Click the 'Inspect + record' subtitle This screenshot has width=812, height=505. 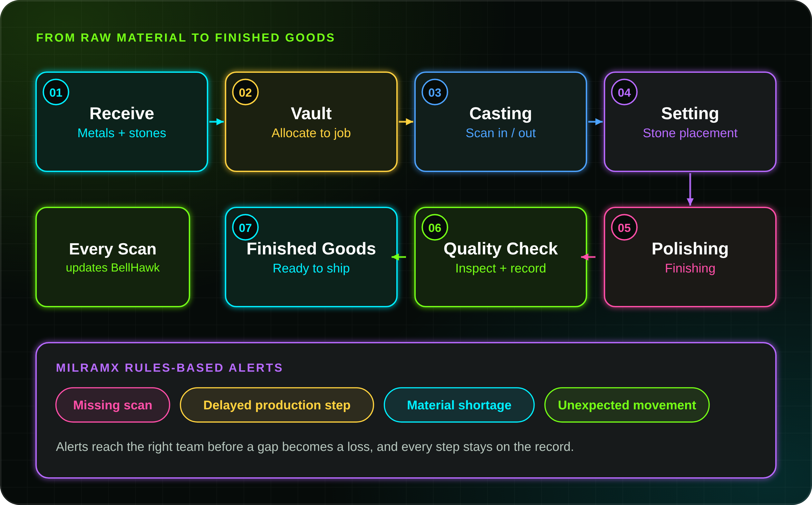click(500, 269)
